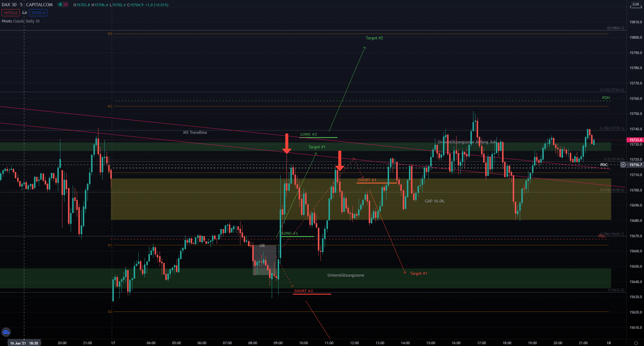
Task: Select the SHORT #1 text label
Action: [367, 180]
